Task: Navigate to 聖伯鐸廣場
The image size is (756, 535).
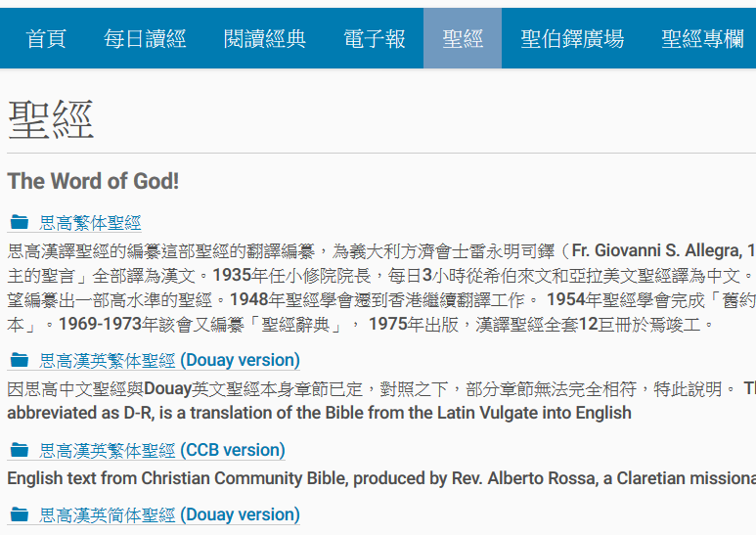Action: coord(572,38)
